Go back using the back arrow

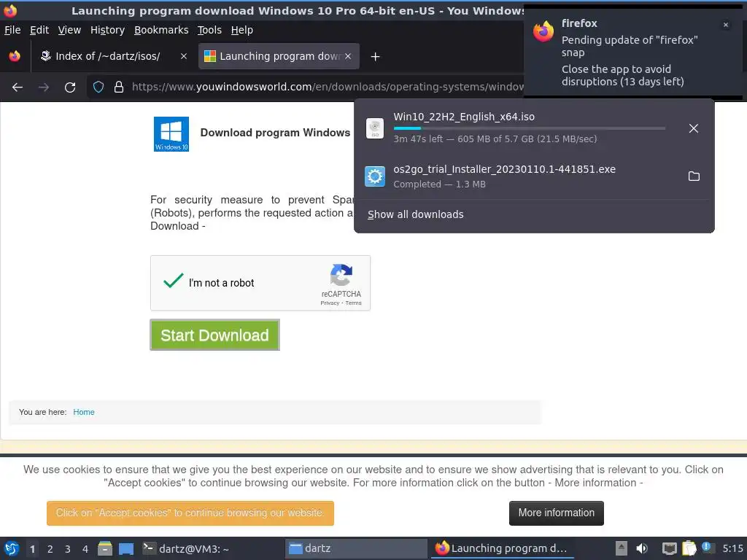tap(18, 87)
